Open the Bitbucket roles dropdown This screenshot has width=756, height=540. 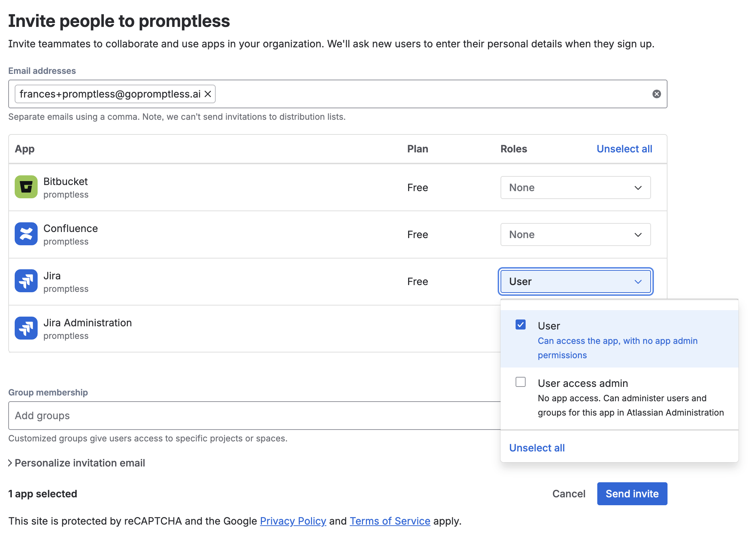[x=575, y=187]
